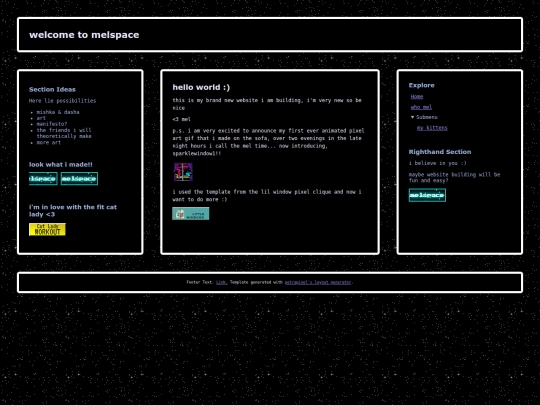Click the 'look what i made!!' heading

(61, 165)
